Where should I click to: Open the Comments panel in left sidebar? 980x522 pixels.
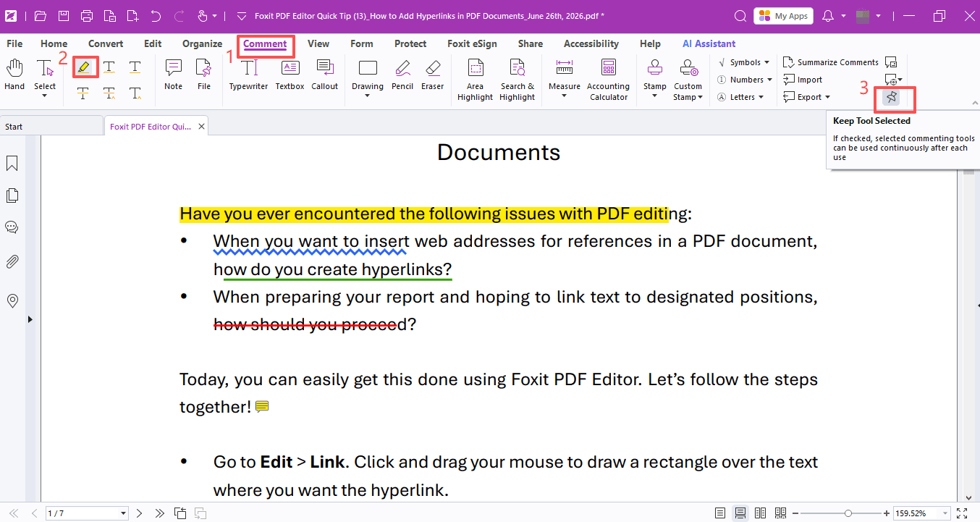pyautogui.click(x=12, y=227)
